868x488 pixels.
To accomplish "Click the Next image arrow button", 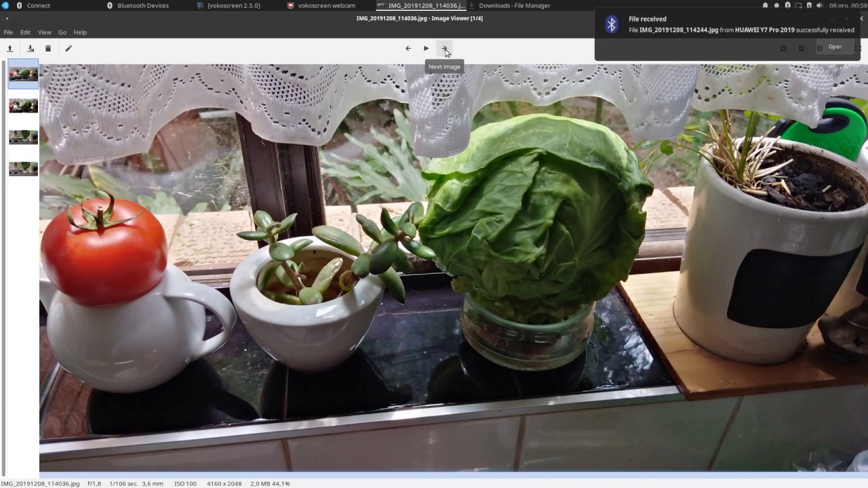I will point(444,48).
